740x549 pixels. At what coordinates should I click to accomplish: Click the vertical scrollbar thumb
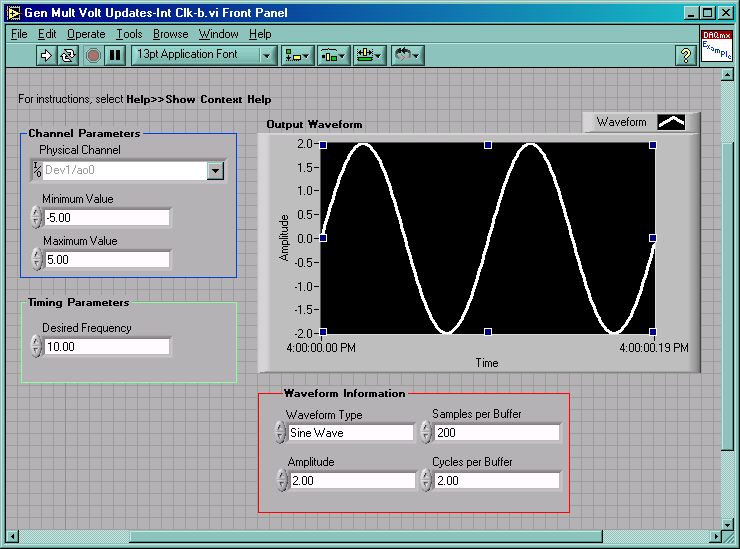tap(727, 297)
